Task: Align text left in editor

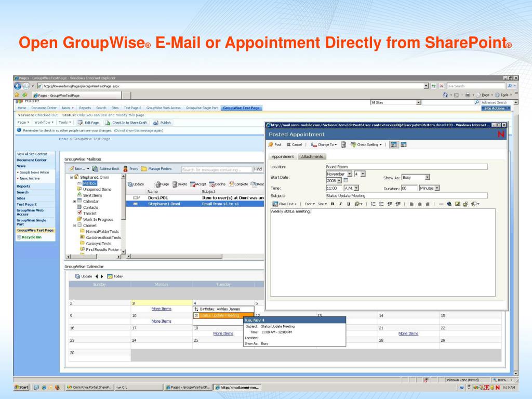Action: click(411, 204)
